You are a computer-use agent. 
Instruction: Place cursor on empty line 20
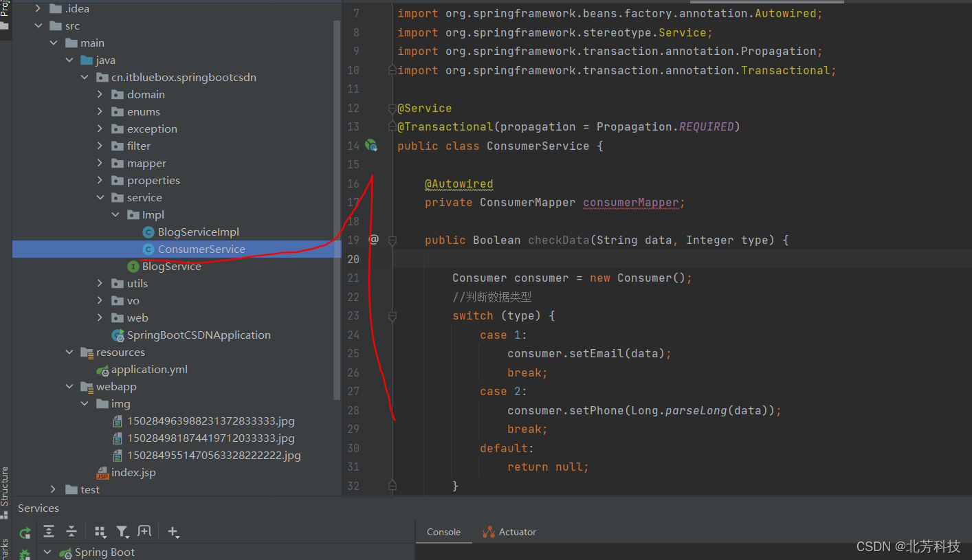[684, 259]
